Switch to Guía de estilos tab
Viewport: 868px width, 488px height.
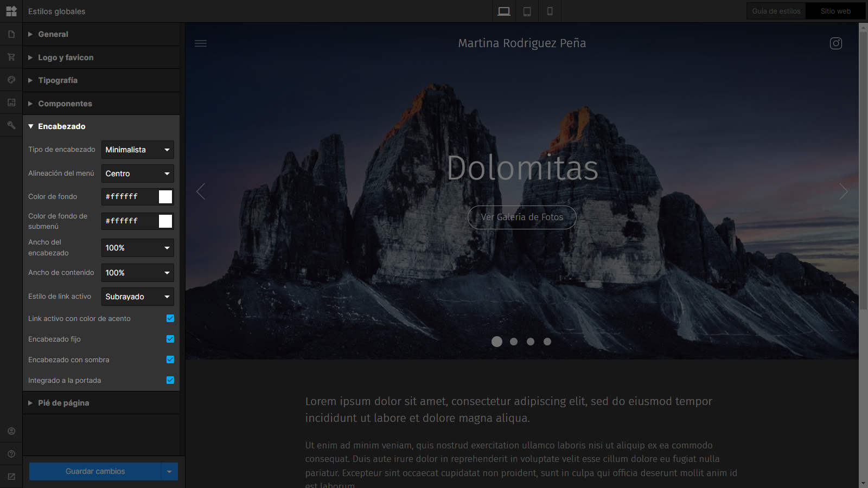(776, 11)
